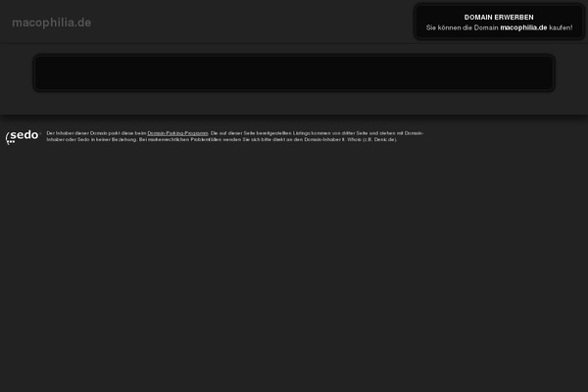Image resolution: width=588 pixels, height=392 pixels.
Task: Open the Domain-Parking-Programm link
Action: pos(177,133)
